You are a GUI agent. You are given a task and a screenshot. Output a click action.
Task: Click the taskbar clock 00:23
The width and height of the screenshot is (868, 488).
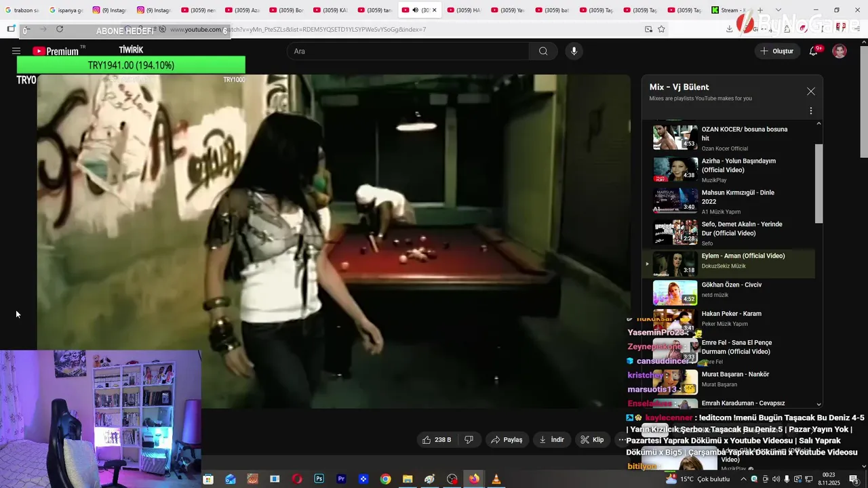click(829, 479)
